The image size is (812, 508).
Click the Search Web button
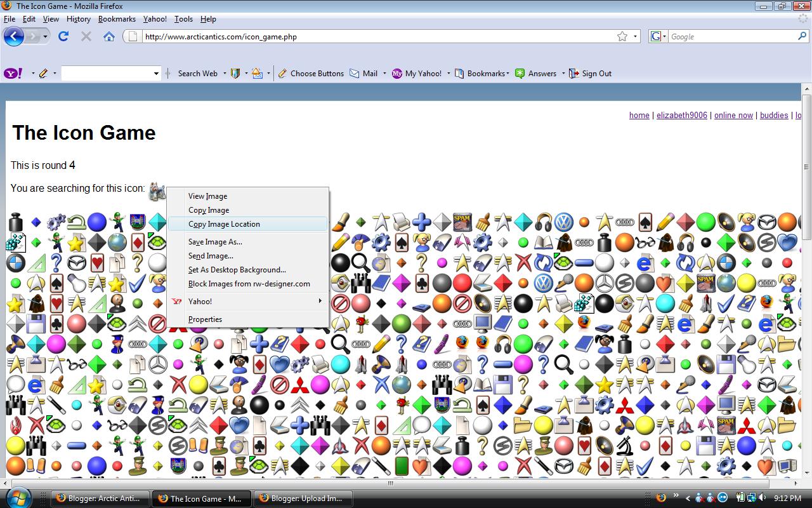197,74
